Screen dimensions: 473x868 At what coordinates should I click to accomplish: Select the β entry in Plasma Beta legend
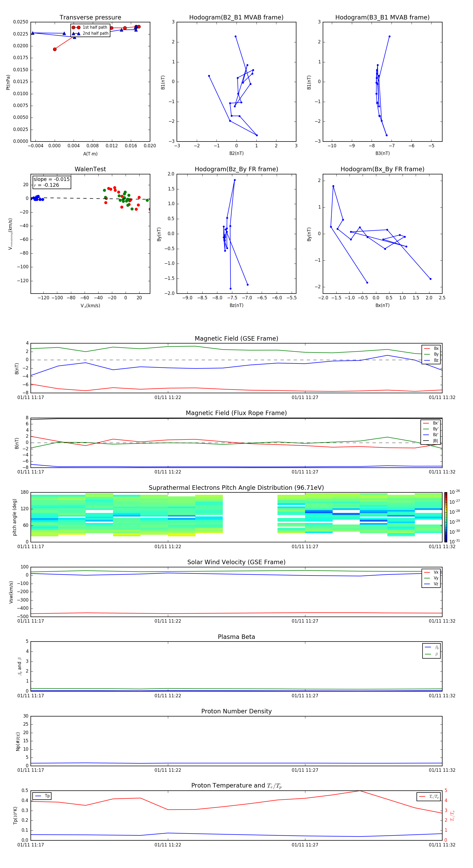point(431,654)
